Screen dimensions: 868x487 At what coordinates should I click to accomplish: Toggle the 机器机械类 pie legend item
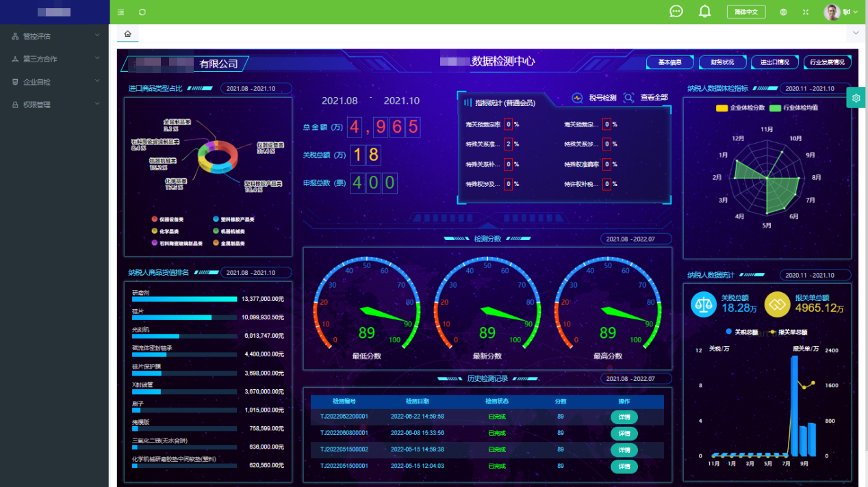point(229,231)
